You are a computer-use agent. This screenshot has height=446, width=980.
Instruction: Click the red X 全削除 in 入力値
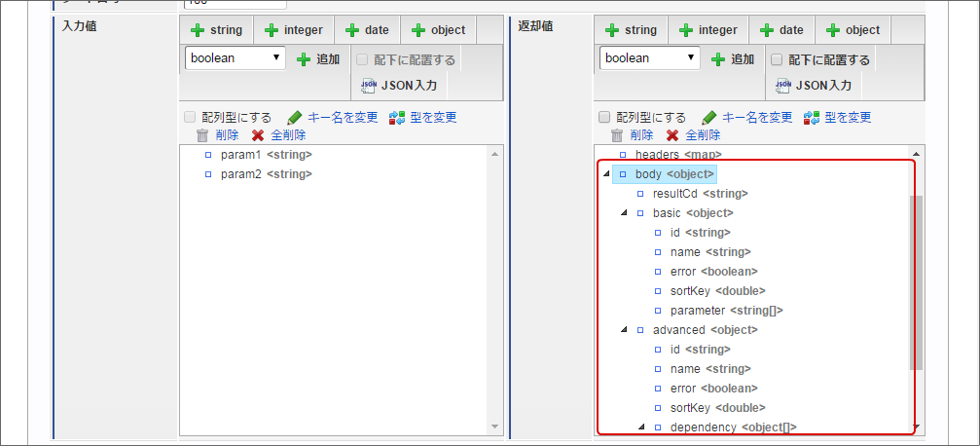coord(278,135)
